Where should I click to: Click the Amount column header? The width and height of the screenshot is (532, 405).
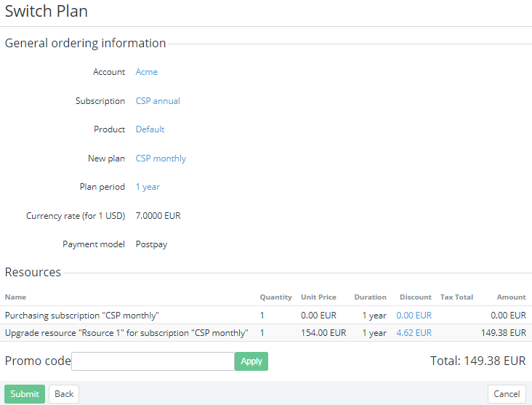coord(511,297)
